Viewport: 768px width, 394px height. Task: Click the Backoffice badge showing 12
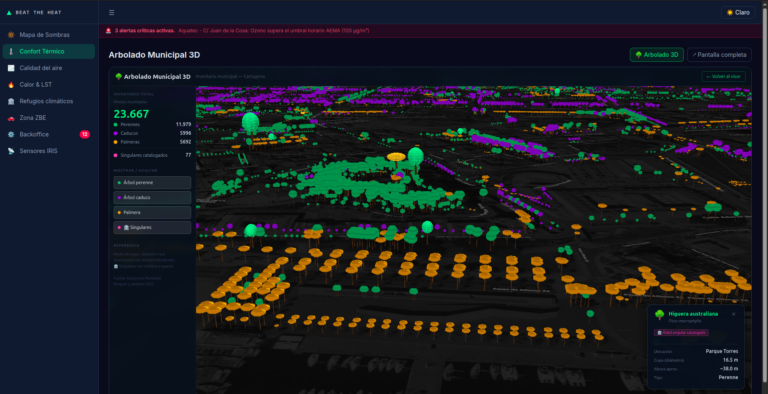point(85,134)
